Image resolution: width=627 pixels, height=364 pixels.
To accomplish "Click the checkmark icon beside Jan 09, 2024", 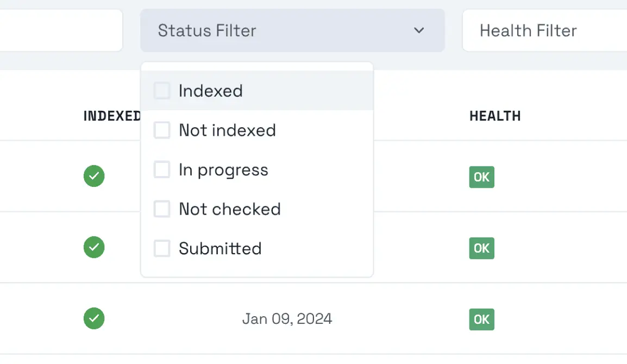I will click(x=93, y=318).
